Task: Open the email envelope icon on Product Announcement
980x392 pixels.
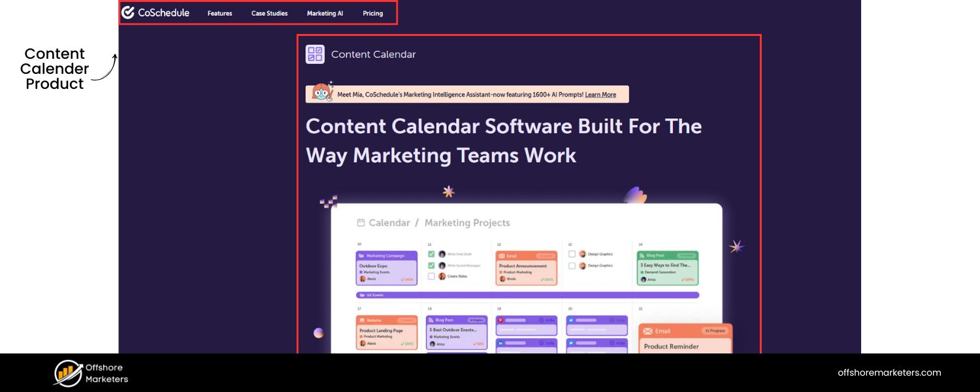Action: [502, 256]
